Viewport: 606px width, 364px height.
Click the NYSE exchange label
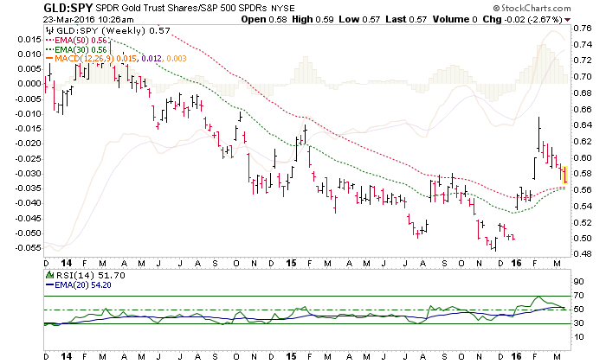(x=283, y=8)
